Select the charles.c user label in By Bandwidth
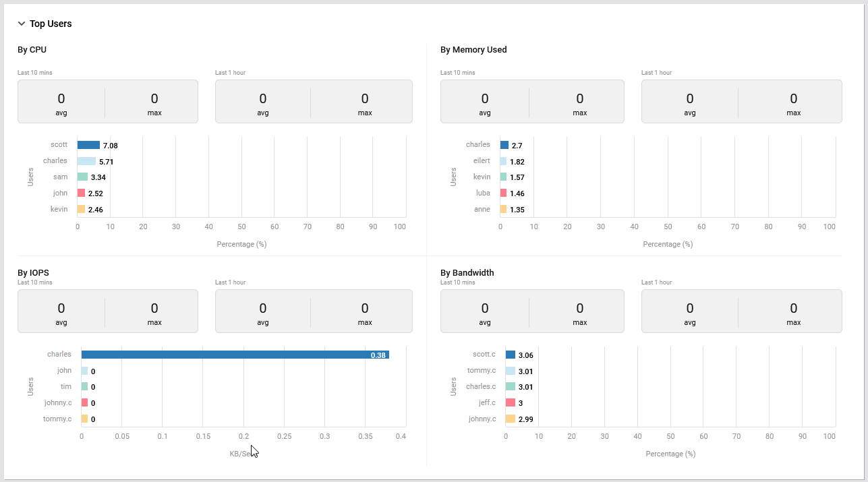Screen dimensions: 868x482 click(481, 386)
